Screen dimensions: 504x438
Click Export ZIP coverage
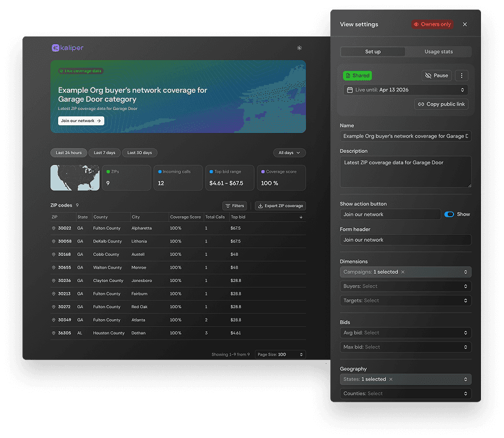tap(280, 206)
